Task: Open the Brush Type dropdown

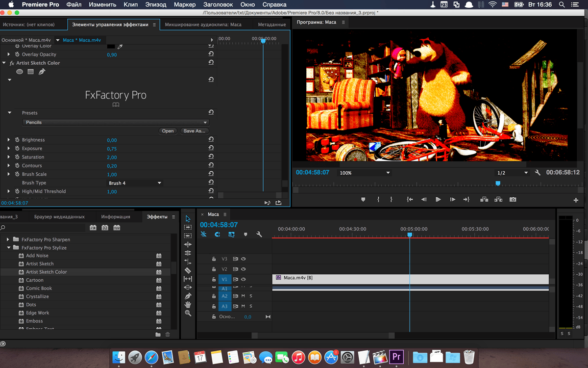Action: point(135,183)
